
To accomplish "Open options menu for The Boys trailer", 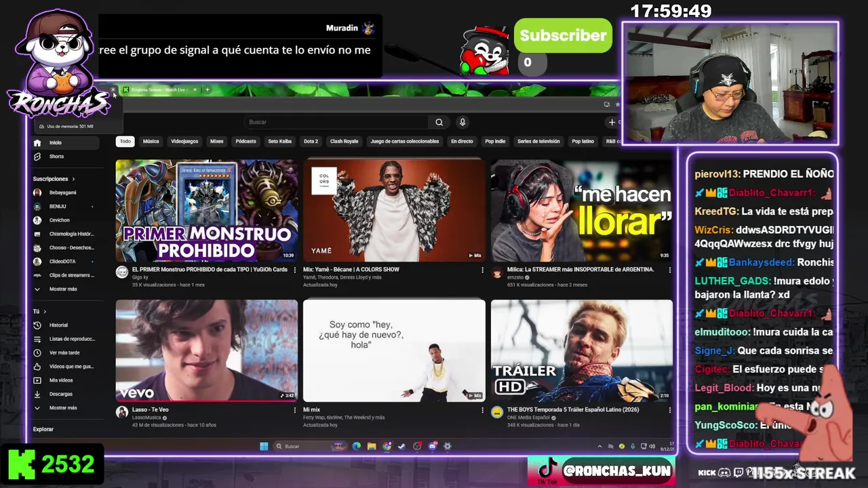I will point(669,410).
